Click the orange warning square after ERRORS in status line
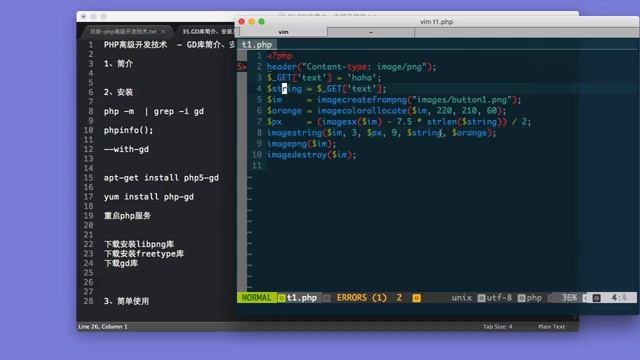 tap(416, 298)
